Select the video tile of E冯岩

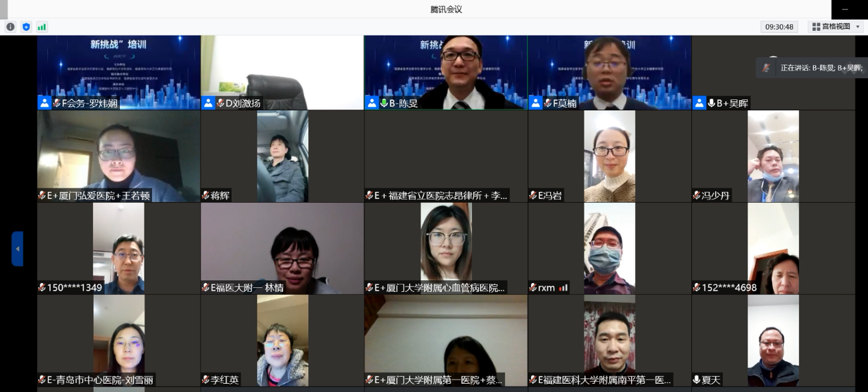click(x=609, y=156)
